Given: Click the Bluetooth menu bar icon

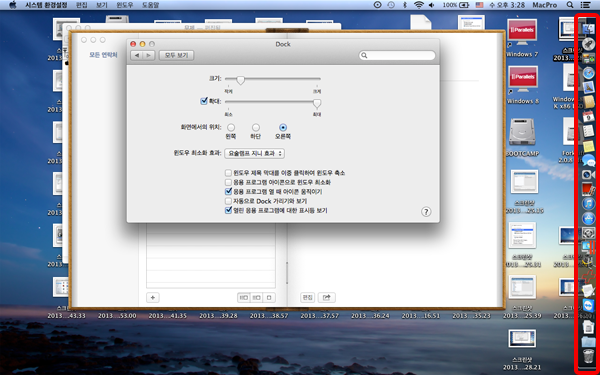Looking at the screenshot, I should 405,5.
